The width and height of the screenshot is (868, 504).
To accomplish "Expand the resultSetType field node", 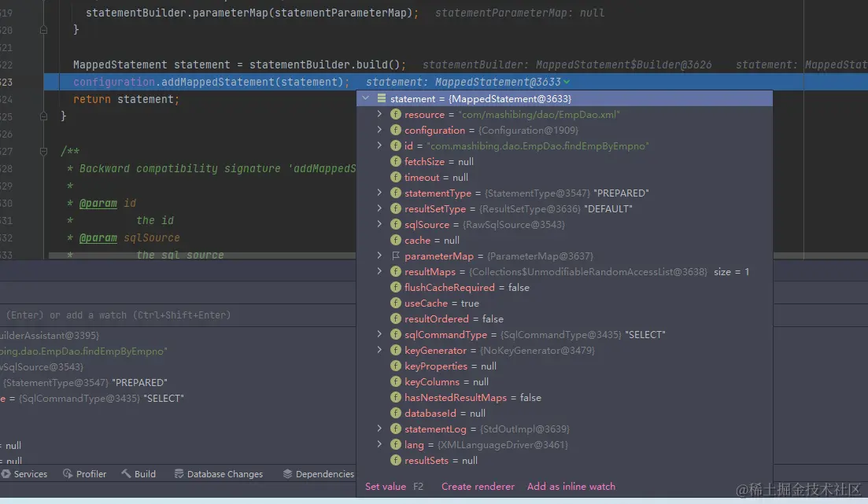I will [x=379, y=208].
